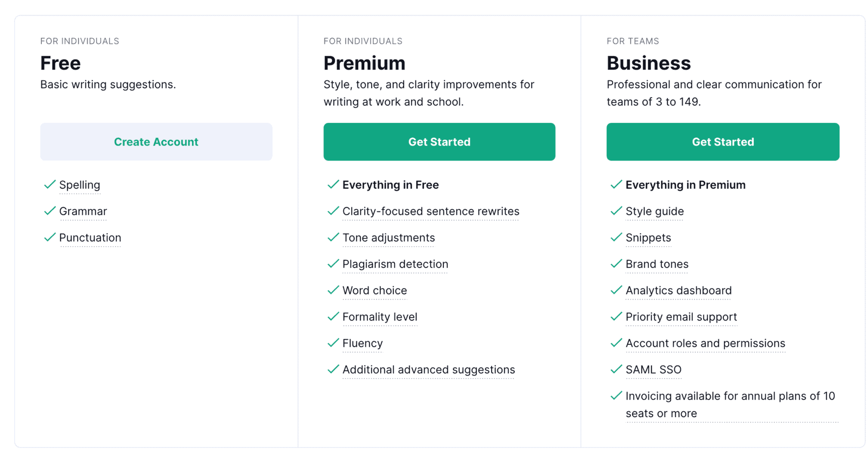Click the checkmark icon next to Plagiarism detection
Screen dimensions: 868x453
pos(332,264)
